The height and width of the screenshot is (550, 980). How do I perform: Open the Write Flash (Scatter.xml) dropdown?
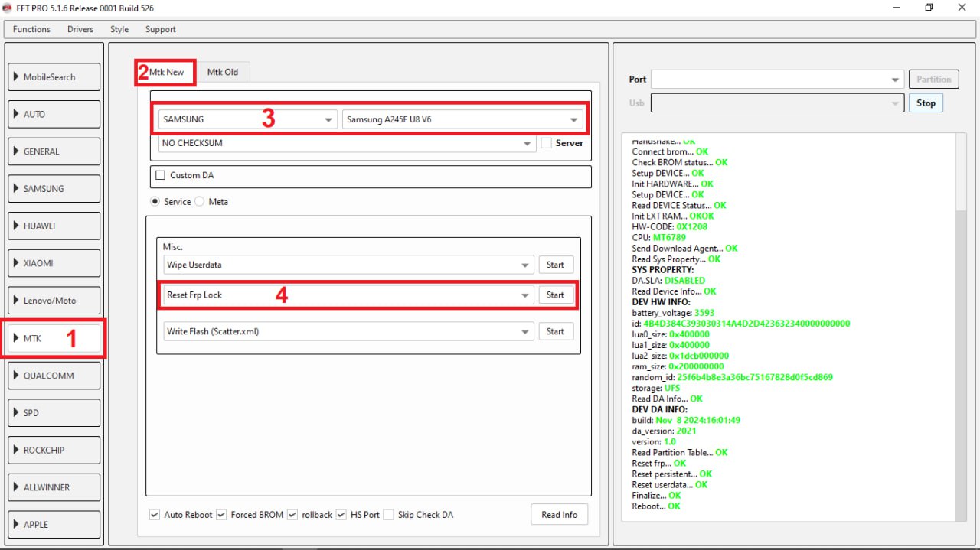tap(348, 331)
